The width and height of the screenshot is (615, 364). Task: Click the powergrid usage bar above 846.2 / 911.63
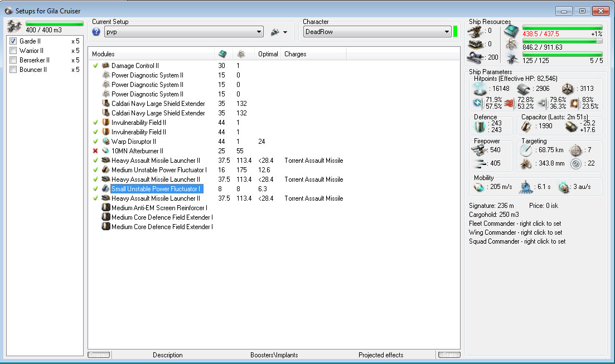pos(563,41)
